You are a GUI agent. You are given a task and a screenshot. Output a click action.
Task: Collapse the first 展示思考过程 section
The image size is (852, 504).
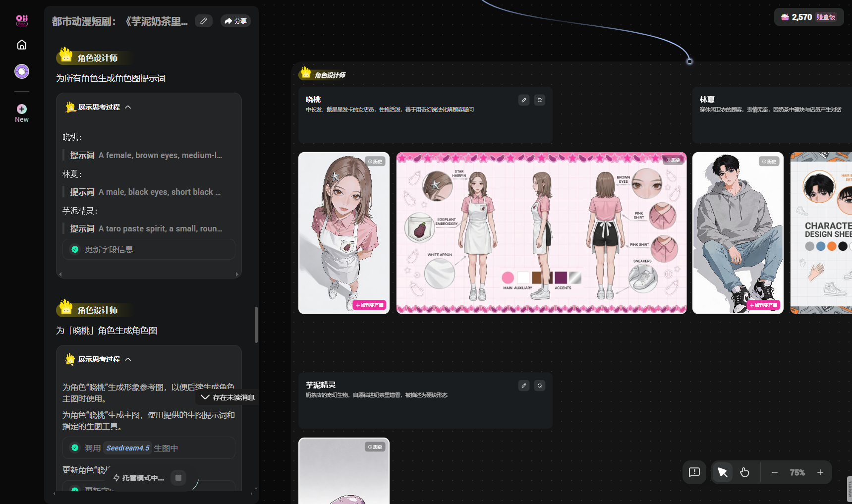point(128,107)
